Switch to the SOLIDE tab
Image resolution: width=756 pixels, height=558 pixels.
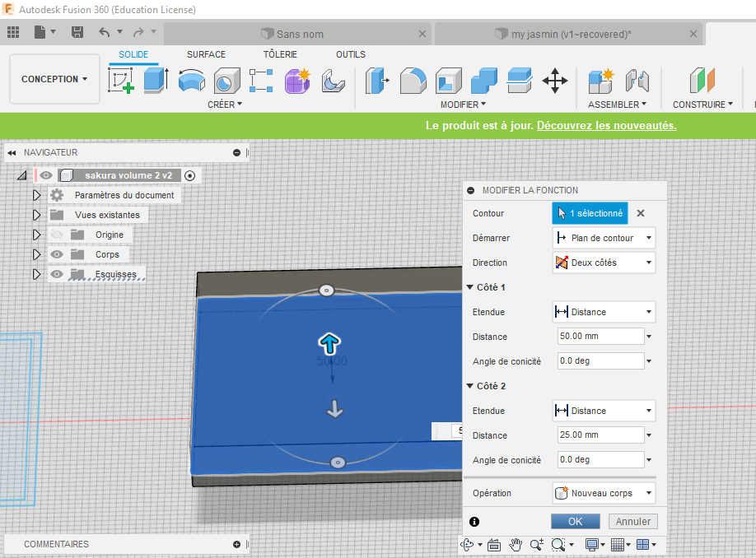pos(133,54)
